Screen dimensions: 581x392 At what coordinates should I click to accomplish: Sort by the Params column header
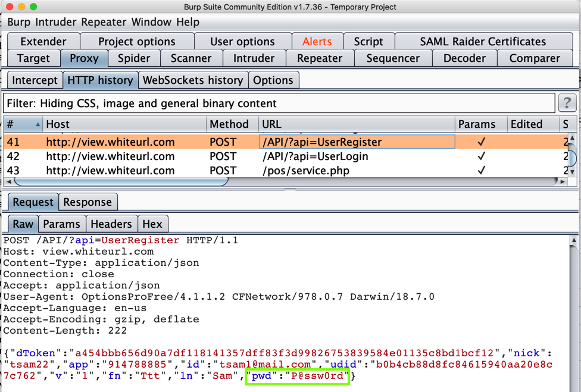click(481, 124)
